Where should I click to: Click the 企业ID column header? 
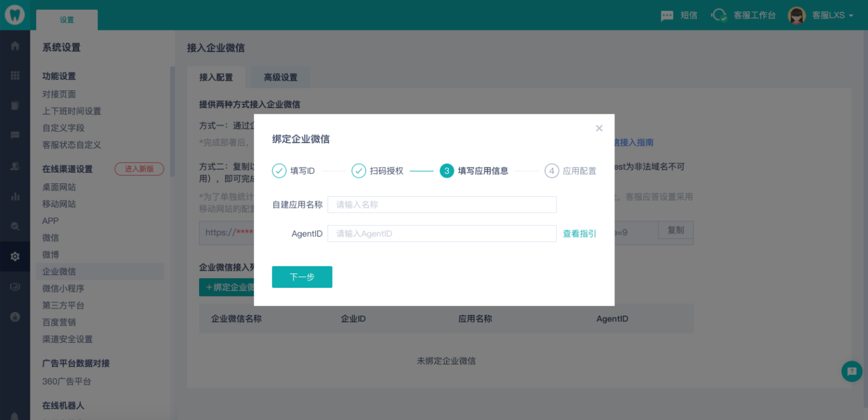coord(353,319)
